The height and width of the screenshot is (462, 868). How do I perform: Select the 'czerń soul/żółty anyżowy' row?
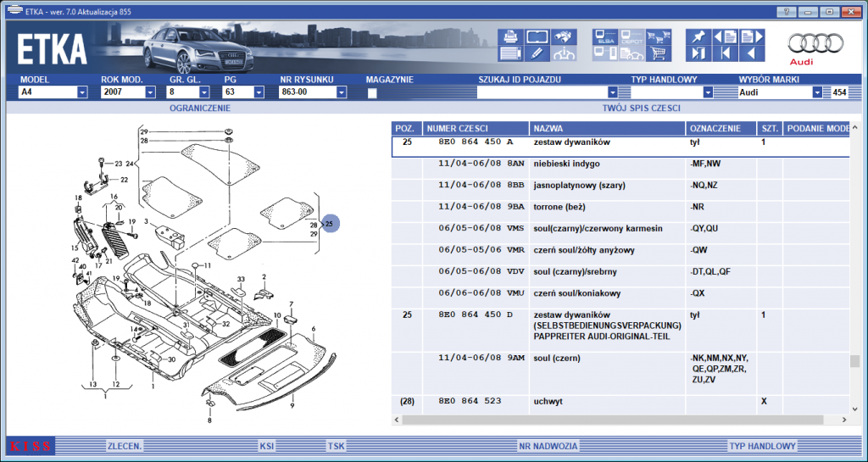620,254
